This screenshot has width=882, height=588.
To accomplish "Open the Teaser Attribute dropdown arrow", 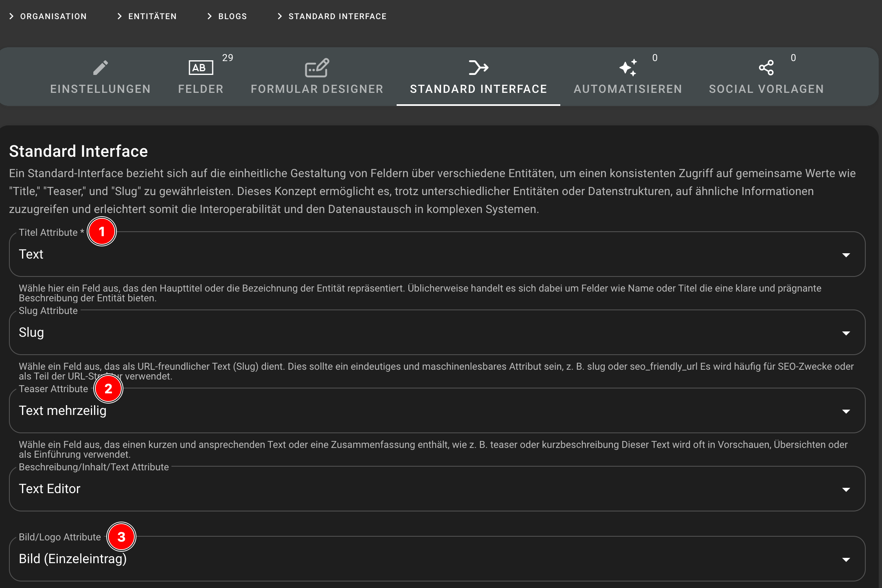I will [846, 411].
